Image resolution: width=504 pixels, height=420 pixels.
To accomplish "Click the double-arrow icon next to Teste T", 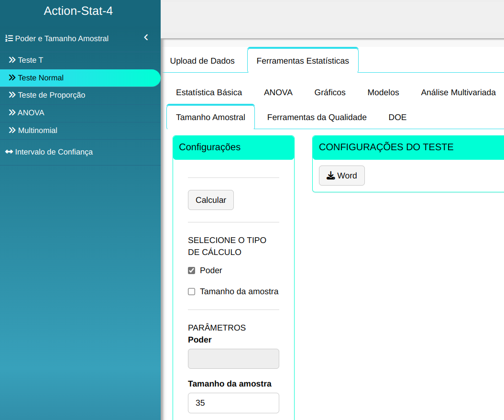I will point(12,60).
